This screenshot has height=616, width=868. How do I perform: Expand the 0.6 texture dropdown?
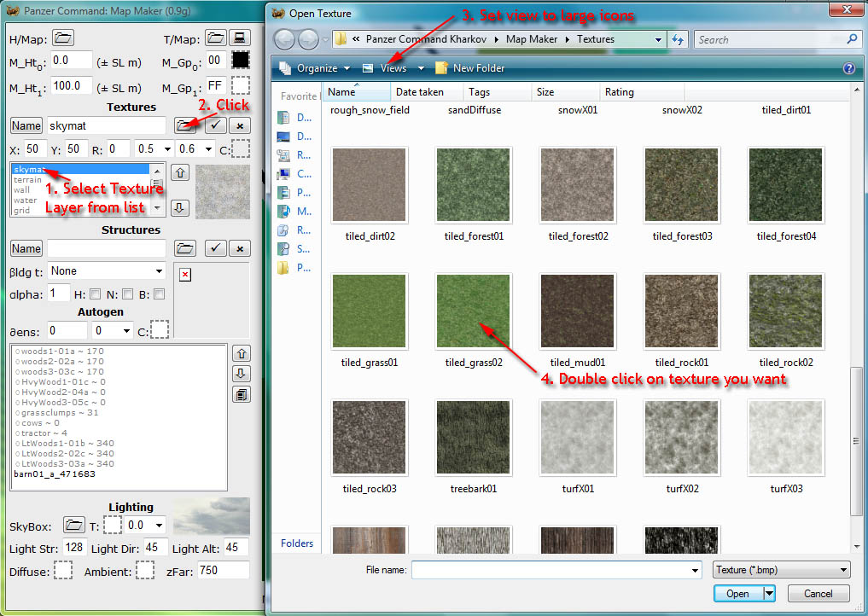[x=208, y=148]
